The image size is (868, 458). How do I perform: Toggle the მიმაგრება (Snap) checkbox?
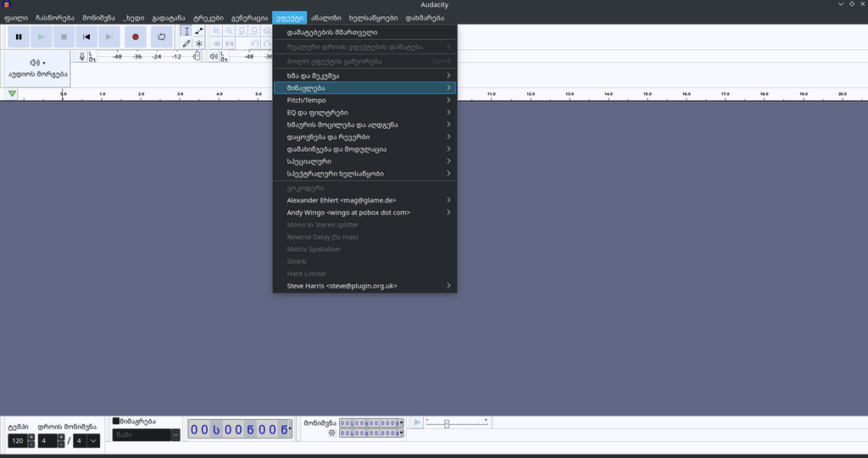click(116, 421)
